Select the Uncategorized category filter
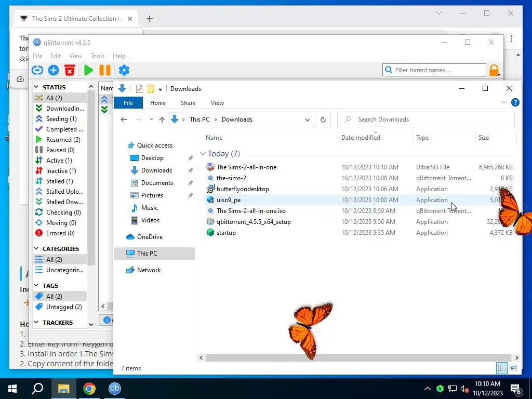The image size is (532, 399). pyautogui.click(x=60, y=270)
